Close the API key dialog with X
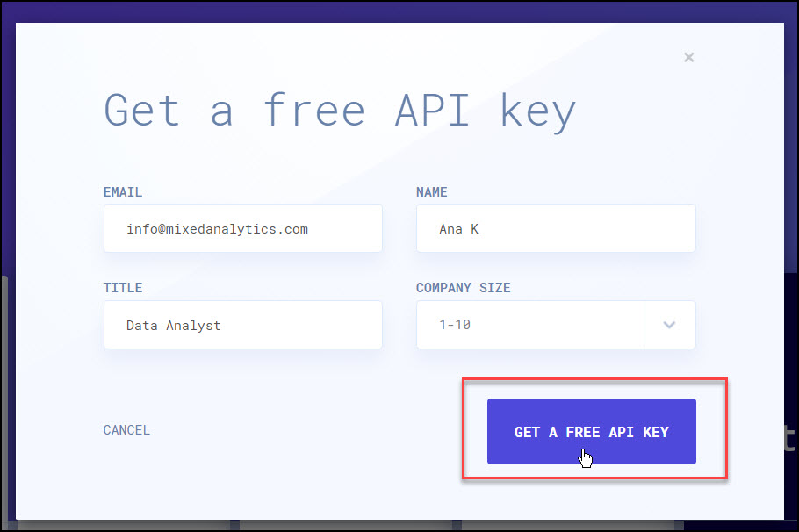This screenshot has width=799, height=532. click(x=688, y=58)
